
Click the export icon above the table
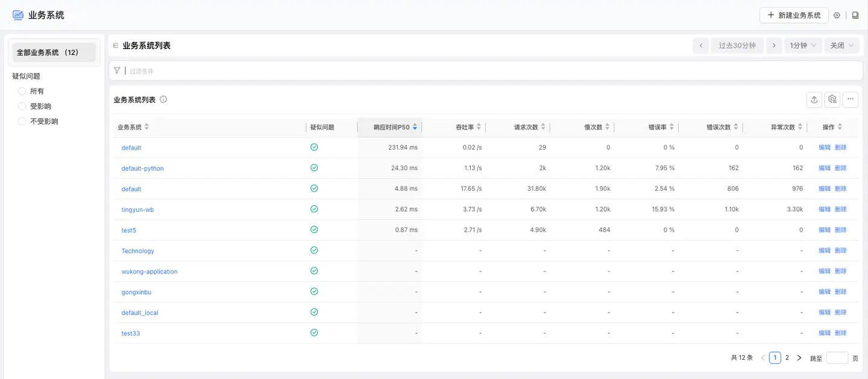point(814,100)
